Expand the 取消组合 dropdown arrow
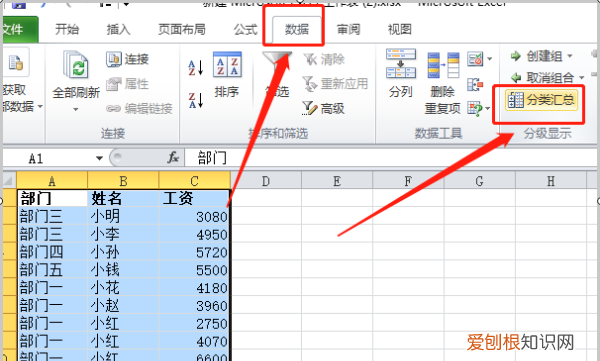The width and height of the screenshot is (600, 361). [x=581, y=78]
